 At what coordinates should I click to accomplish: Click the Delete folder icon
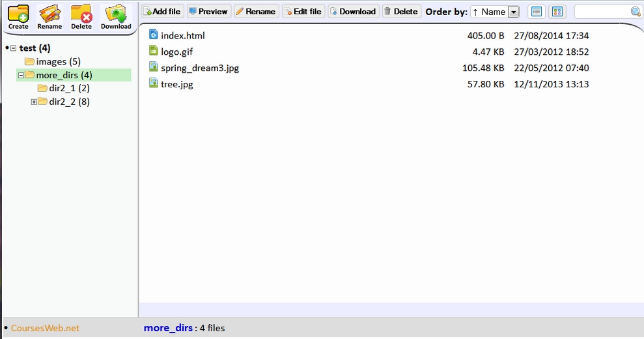(81, 17)
